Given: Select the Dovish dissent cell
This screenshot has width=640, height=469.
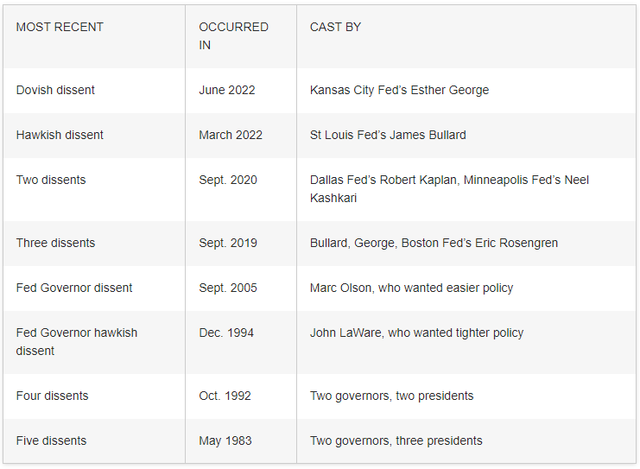Looking at the screenshot, I should (x=55, y=90).
